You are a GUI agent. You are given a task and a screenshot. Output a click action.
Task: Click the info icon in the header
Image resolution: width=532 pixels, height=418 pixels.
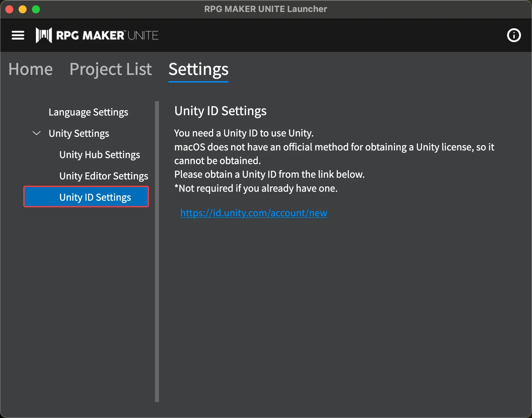click(514, 35)
